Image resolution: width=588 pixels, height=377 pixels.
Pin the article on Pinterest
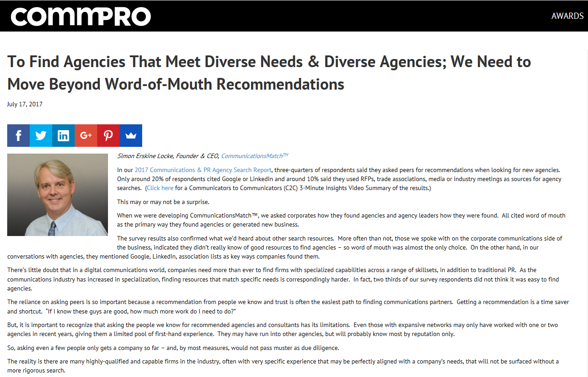coord(108,136)
